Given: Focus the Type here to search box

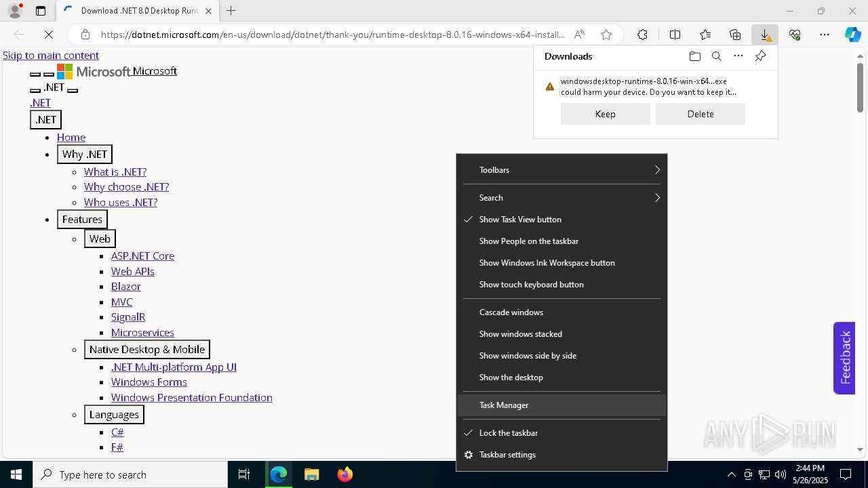Looking at the screenshot, I should (130, 474).
